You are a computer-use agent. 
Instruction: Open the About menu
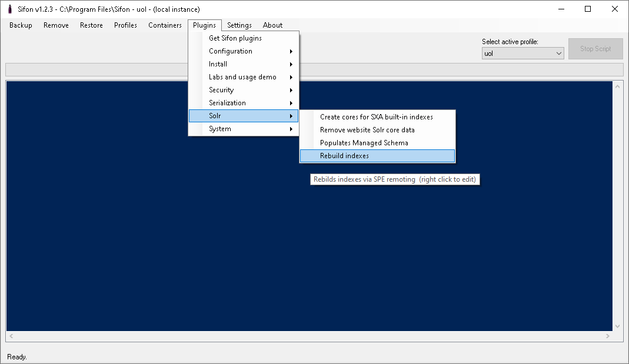(272, 25)
